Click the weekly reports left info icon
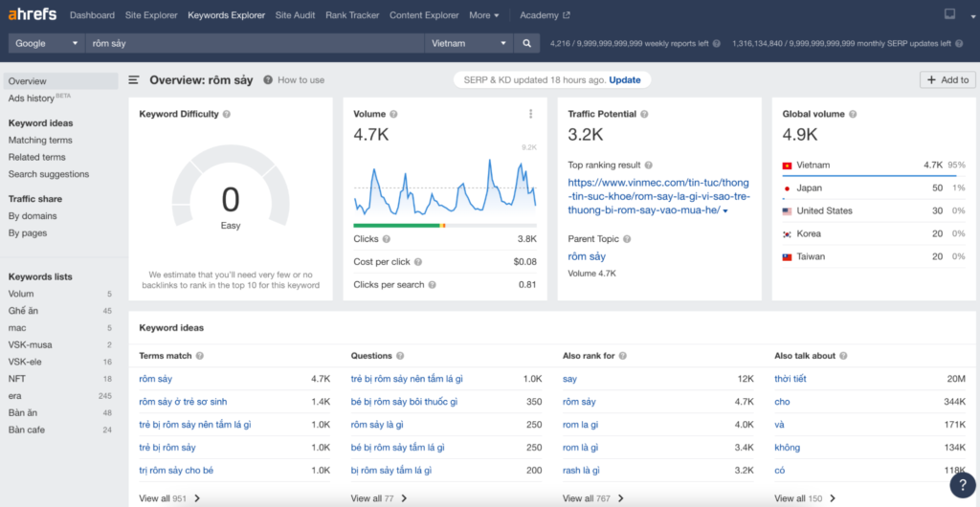980x507 pixels. click(716, 44)
